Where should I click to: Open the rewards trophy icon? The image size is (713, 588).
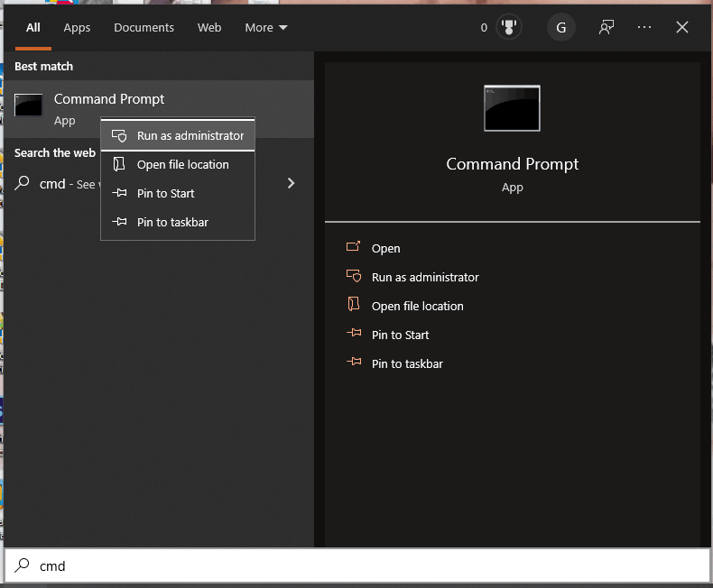[508, 27]
